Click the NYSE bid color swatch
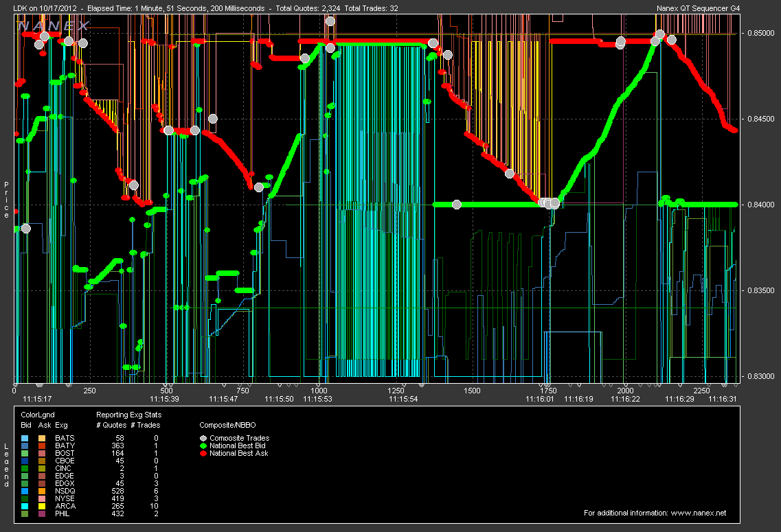Viewport: 781px width, 532px height. (x=25, y=498)
